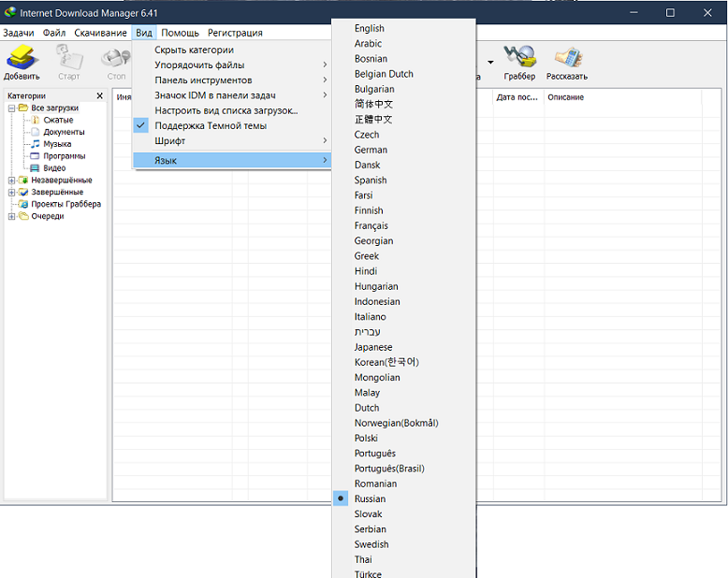This screenshot has width=728, height=578.
Task: Click the Незавершённые folder icon
Action: 23,180
